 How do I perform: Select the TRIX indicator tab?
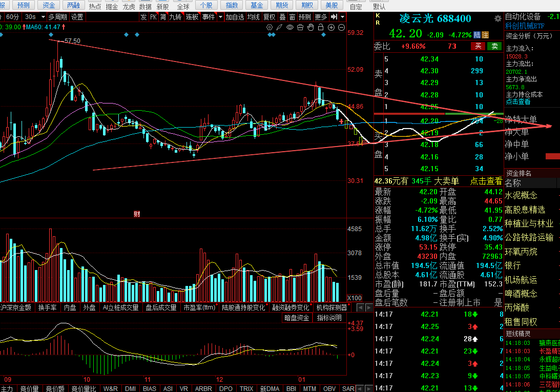[x=246, y=388]
